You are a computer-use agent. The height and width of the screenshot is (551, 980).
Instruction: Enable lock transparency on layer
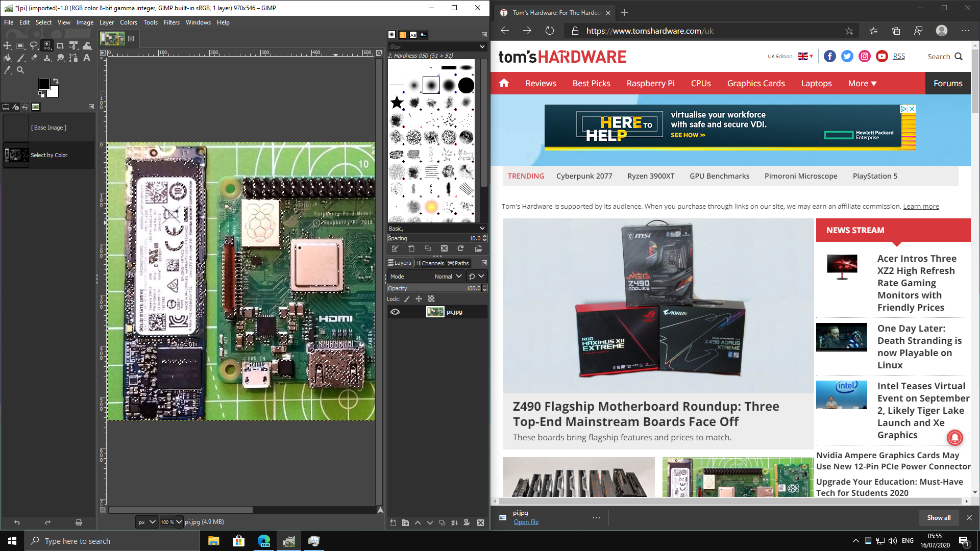[x=429, y=298]
